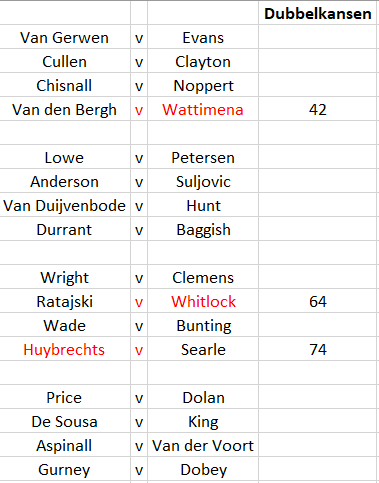This screenshot has height=483, width=379.
Task: Select the De Sousa cell
Action: tap(65, 421)
